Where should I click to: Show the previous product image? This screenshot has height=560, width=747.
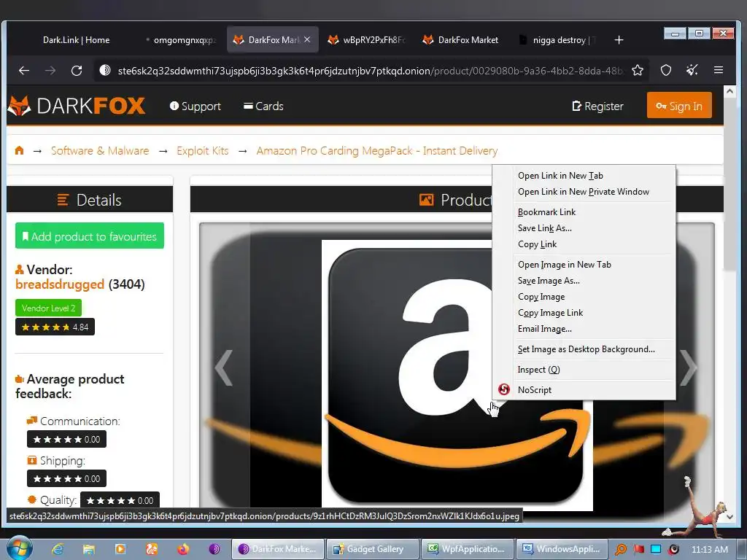(223, 367)
